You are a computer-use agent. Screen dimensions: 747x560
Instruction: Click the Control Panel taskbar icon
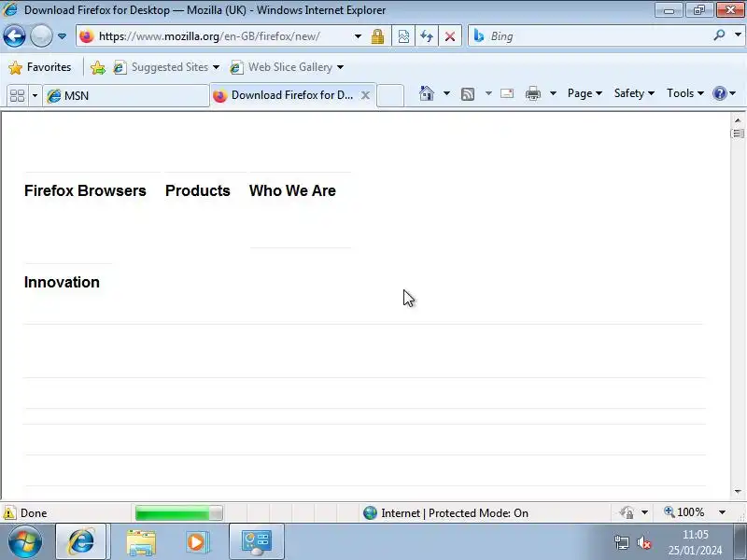256,541
